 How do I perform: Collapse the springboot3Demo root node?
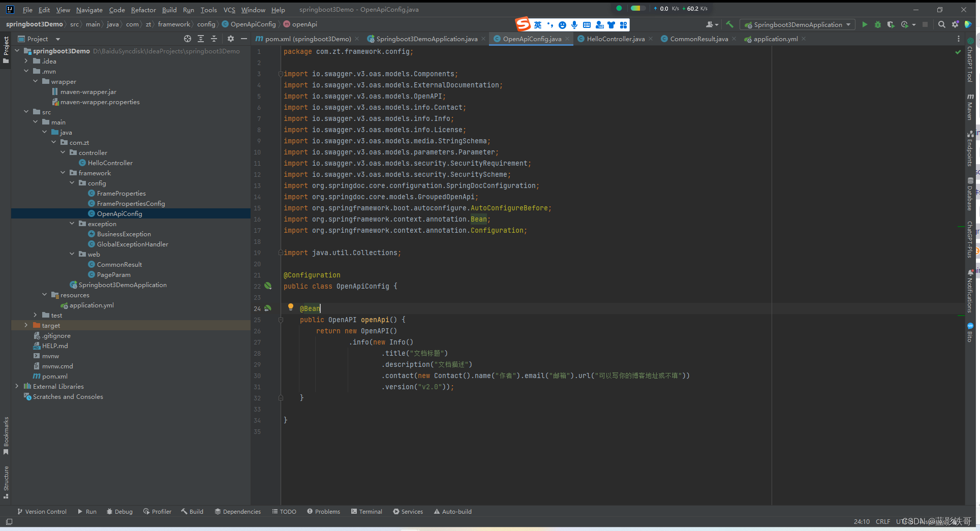(17, 51)
